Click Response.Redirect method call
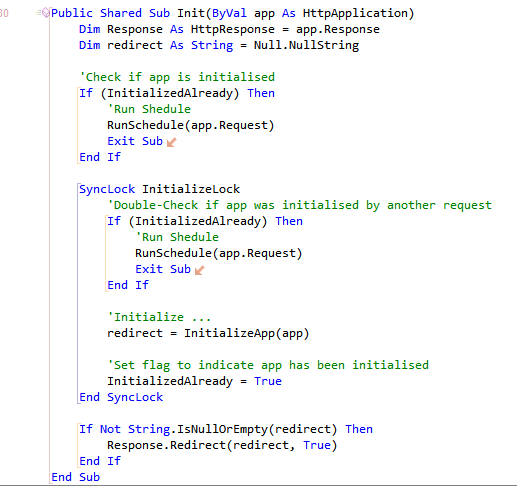Viewport: 517px width, 491px height. coord(222,445)
